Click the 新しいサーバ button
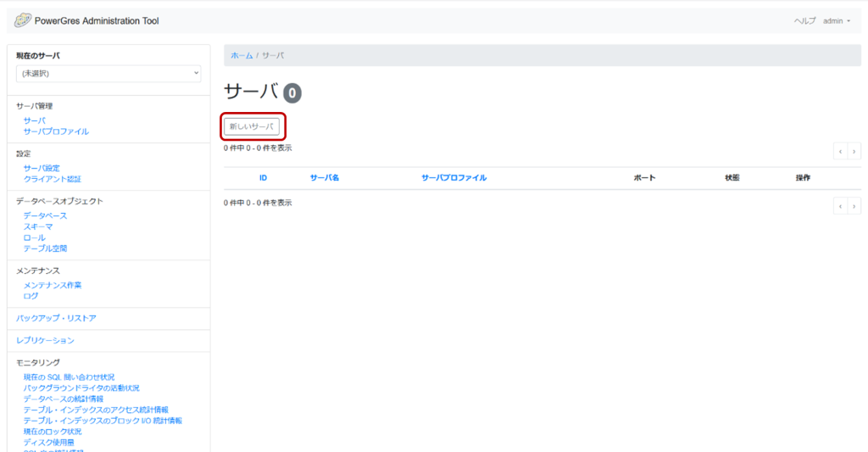The height and width of the screenshot is (452, 868). [252, 126]
